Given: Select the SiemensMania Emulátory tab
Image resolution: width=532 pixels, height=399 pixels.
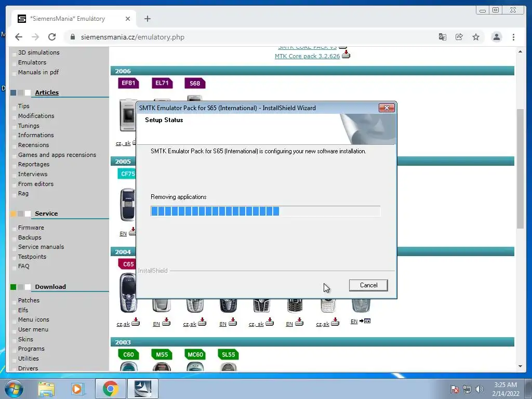Looking at the screenshot, I should click(74, 19).
